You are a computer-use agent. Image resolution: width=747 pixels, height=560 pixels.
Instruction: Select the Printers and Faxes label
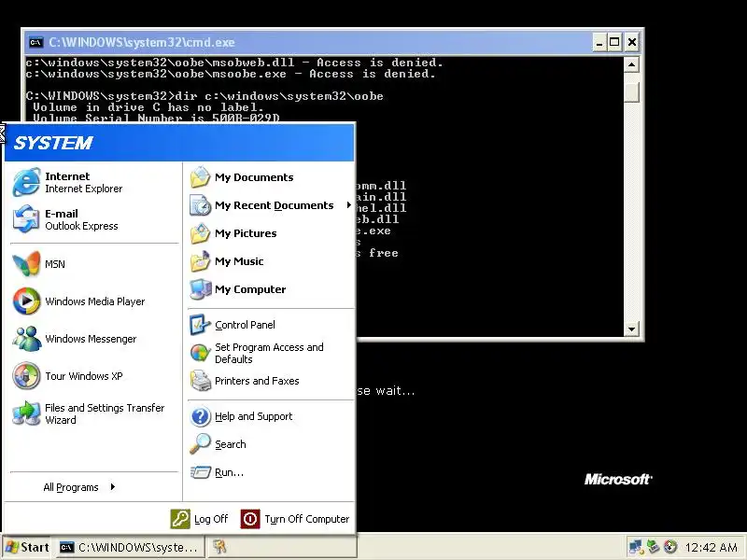click(257, 381)
